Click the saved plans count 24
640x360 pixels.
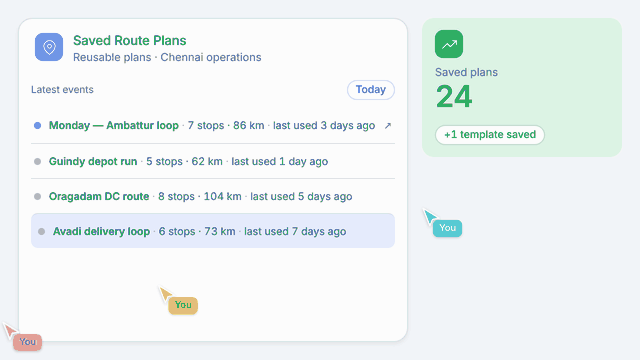pyautogui.click(x=454, y=97)
